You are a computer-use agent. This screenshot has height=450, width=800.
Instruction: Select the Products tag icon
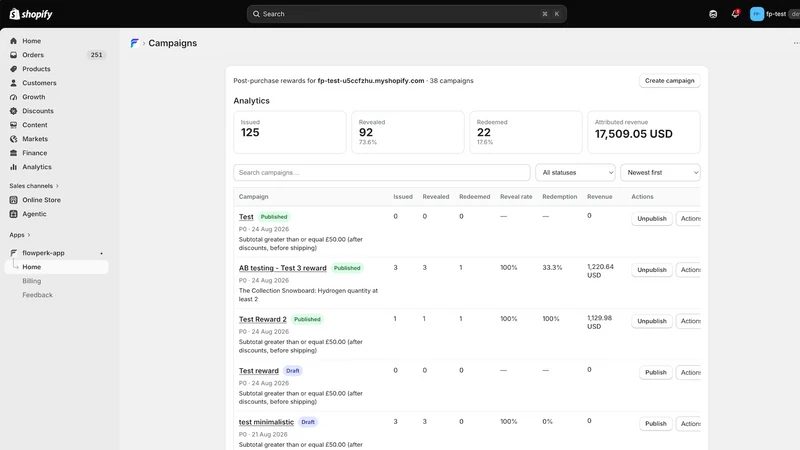14,69
